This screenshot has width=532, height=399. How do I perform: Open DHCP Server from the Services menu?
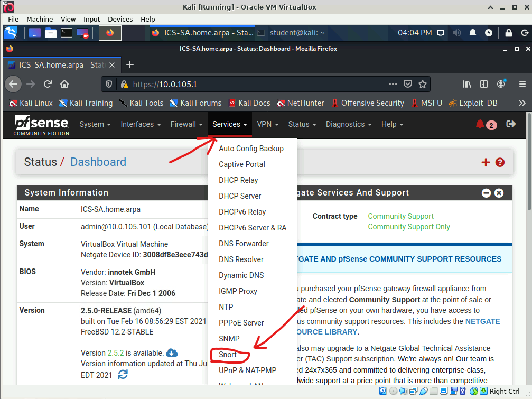tap(240, 196)
